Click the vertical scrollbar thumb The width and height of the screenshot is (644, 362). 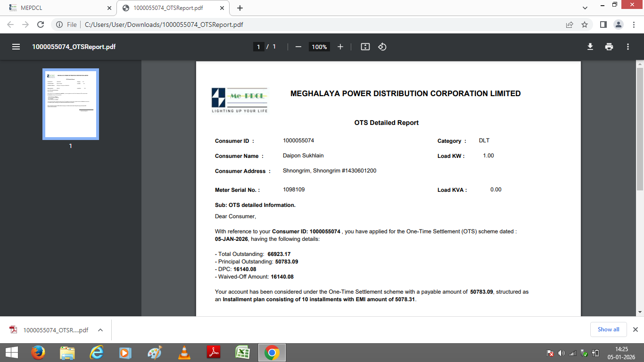[640, 129]
